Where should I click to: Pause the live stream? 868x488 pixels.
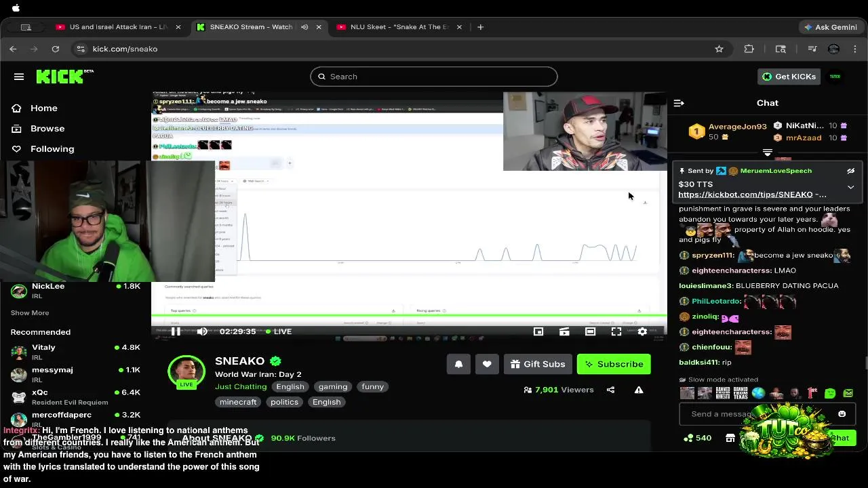pyautogui.click(x=176, y=331)
